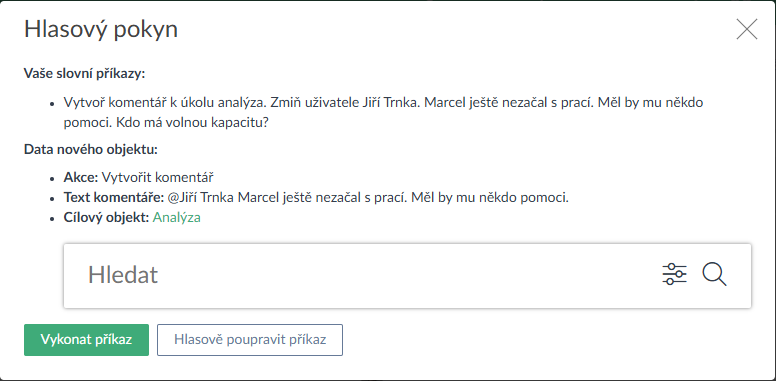The width and height of the screenshot is (776, 381).
Task: Click the Hlasový pokyn dialog title
Action: pyautogui.click(x=101, y=30)
